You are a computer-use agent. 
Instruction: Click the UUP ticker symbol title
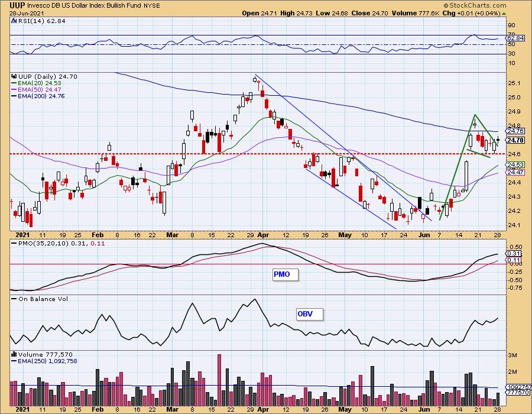click(x=17, y=5)
